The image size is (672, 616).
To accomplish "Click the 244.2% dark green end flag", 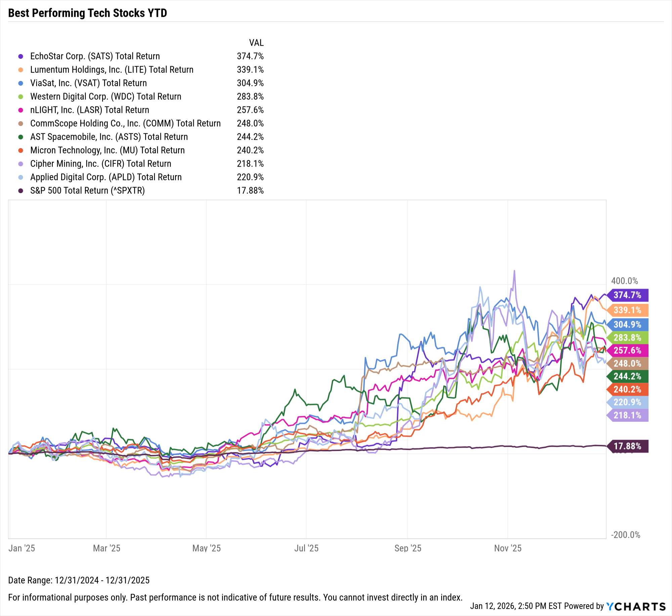I will [627, 376].
